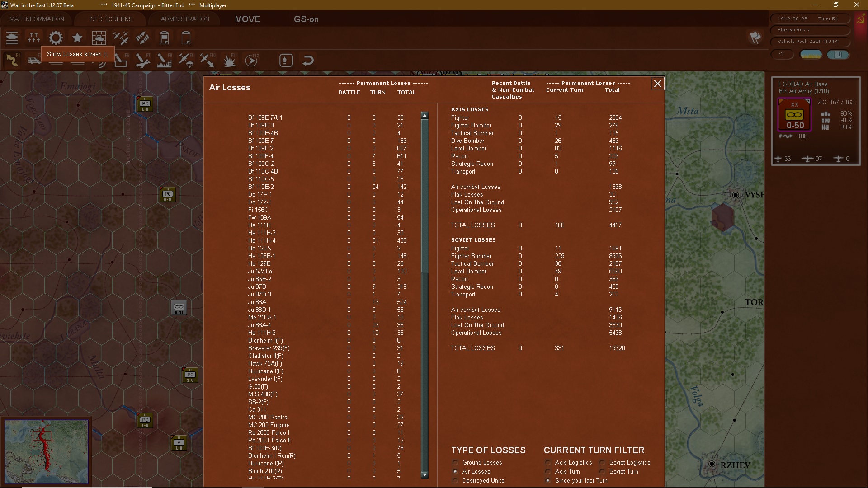Select the Air Losses radio button
The image size is (868, 488).
tap(455, 472)
